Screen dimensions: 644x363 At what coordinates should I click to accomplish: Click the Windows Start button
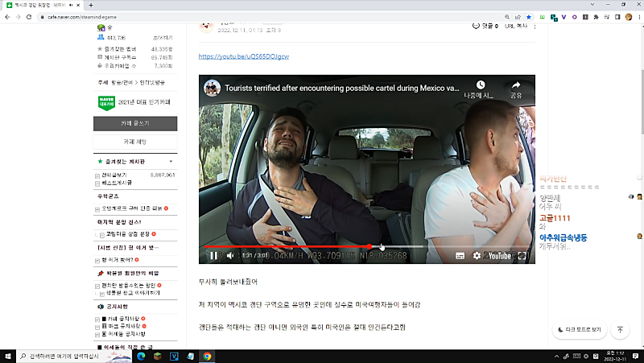point(8,355)
